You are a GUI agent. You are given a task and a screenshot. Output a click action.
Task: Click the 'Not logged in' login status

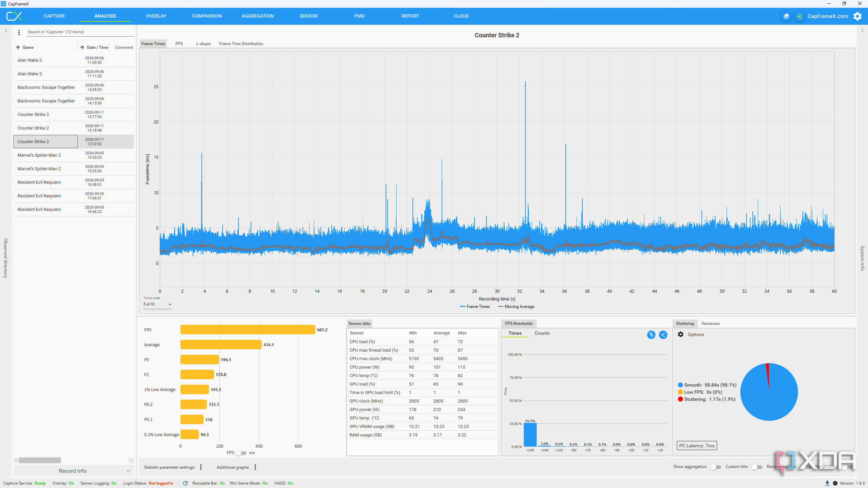pos(161,483)
